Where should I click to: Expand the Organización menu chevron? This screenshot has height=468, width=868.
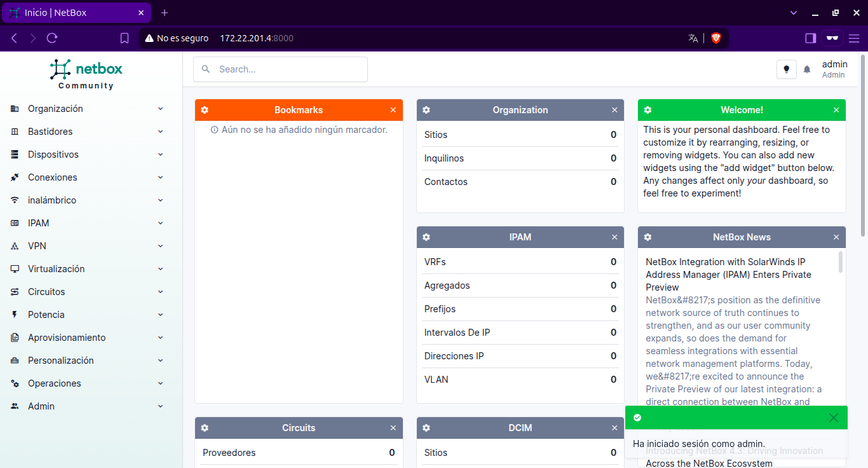pos(160,109)
